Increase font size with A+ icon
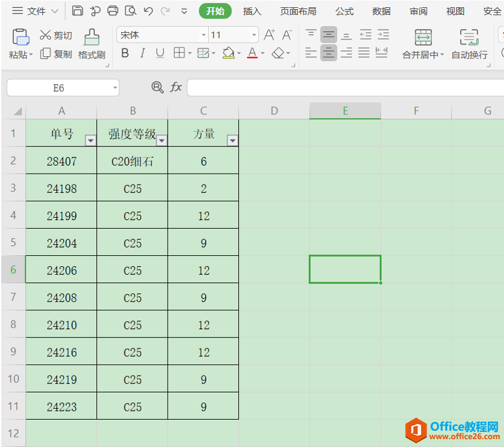Viewport: 504px width, 447px height. click(269, 34)
